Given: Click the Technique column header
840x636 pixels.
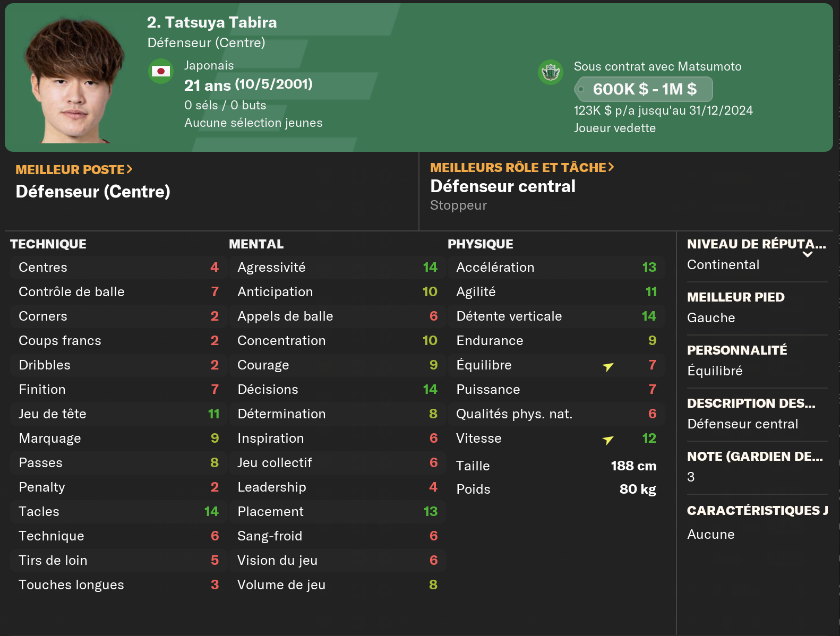Looking at the screenshot, I should pos(48,244).
